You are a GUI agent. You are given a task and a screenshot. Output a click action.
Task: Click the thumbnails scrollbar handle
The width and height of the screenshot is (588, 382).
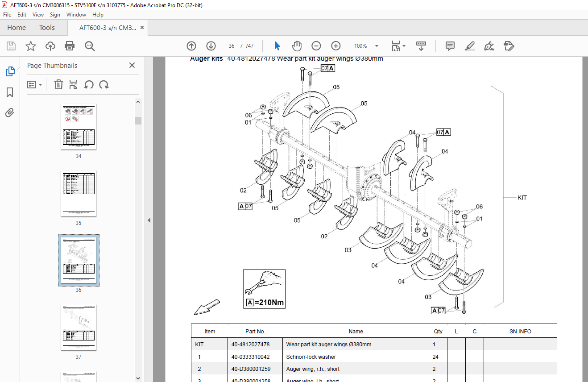pyautogui.click(x=138, y=120)
